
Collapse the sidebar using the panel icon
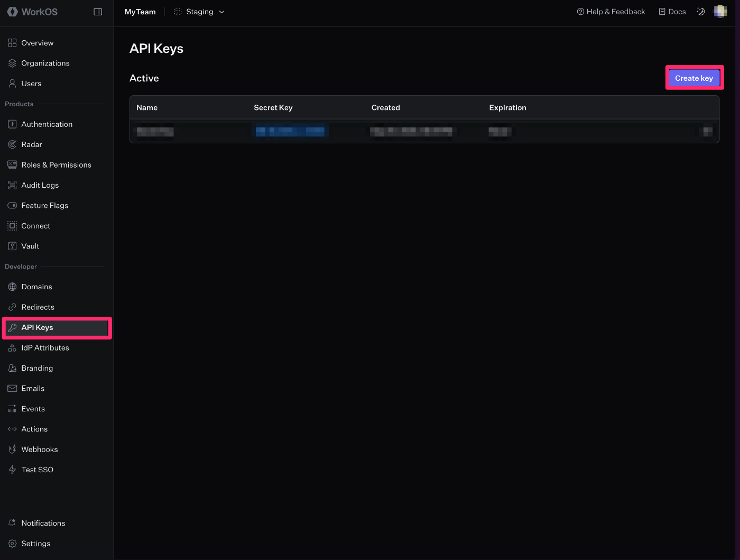[x=98, y=11]
